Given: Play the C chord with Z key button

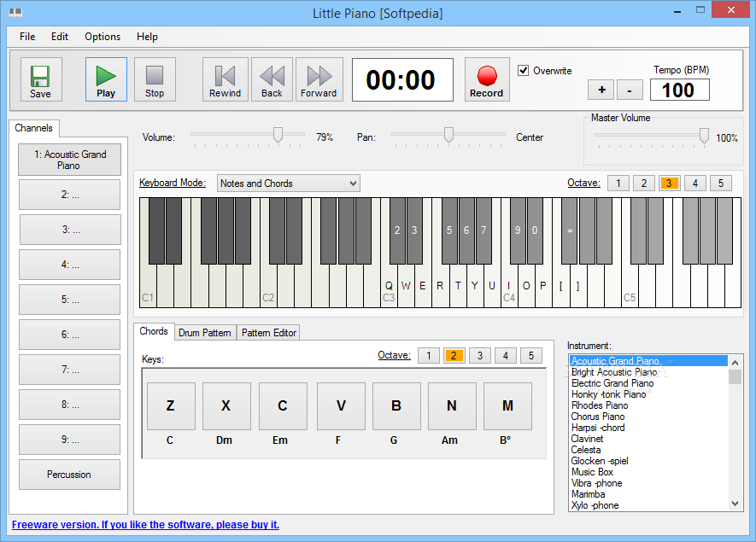Looking at the screenshot, I should (x=171, y=406).
